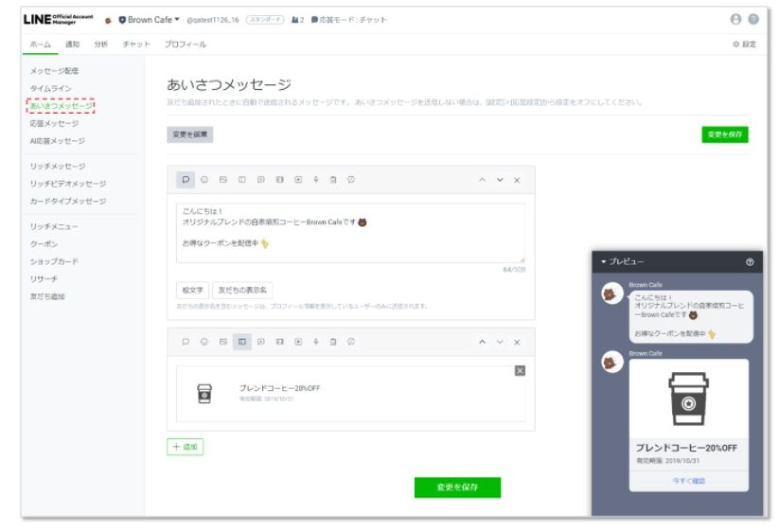Click the top-right green 変更を保存 button

click(725, 134)
